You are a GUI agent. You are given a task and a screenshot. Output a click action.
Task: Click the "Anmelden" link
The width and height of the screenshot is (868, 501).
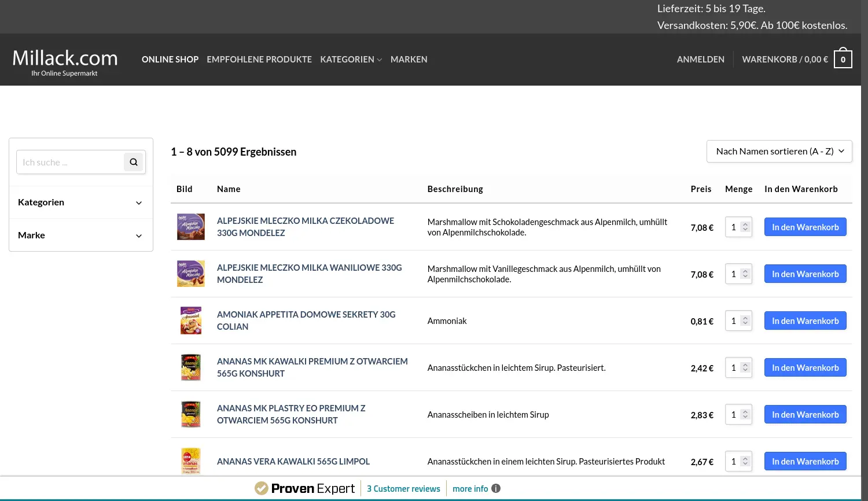[700, 59]
